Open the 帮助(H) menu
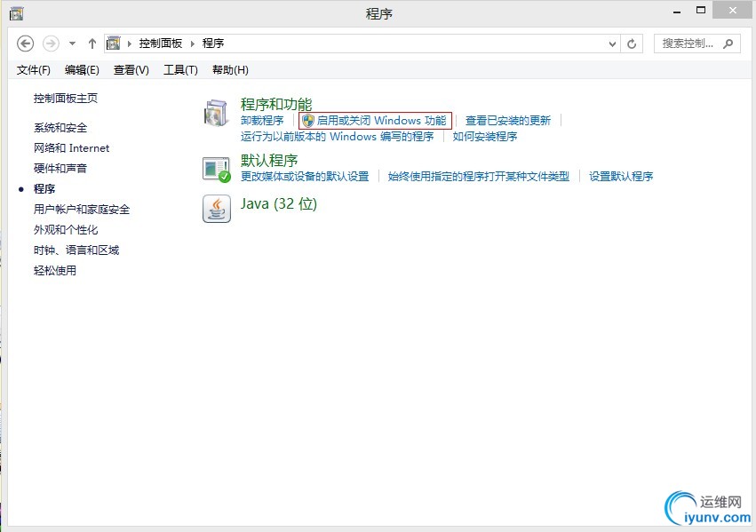The width and height of the screenshot is (756, 532). 230,70
